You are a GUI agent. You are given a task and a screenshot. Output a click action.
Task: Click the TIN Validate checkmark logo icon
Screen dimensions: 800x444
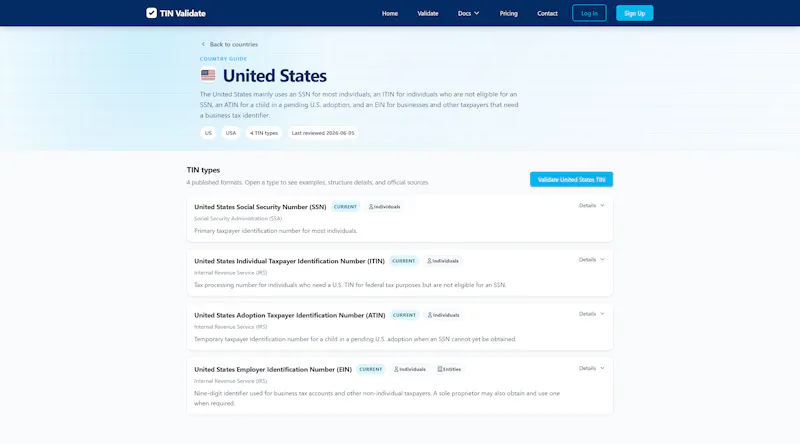coord(152,13)
